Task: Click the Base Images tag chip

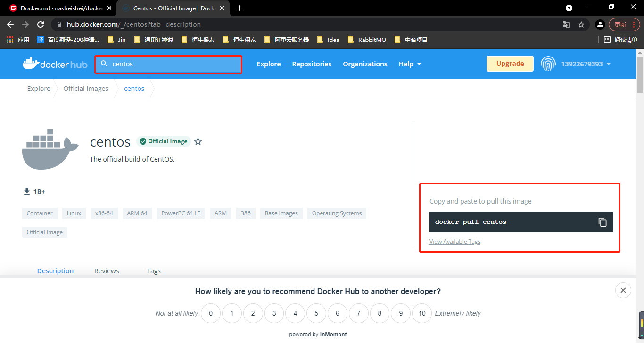Action: tap(281, 213)
